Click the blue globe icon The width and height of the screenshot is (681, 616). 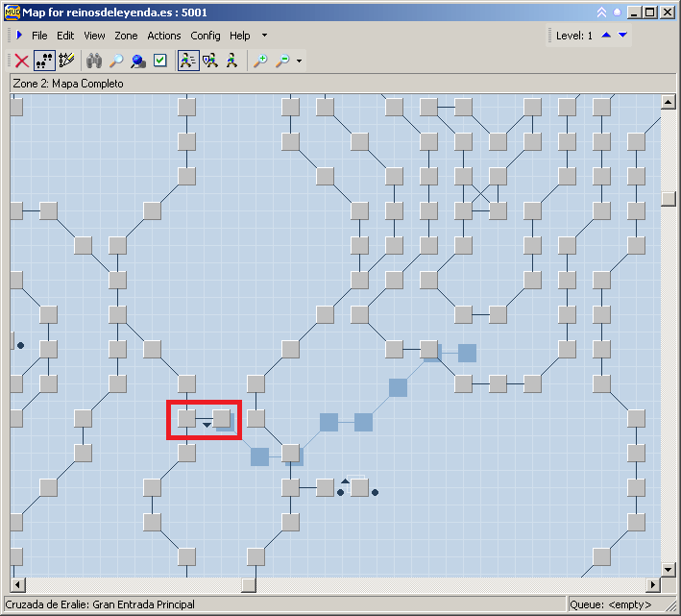point(138,61)
